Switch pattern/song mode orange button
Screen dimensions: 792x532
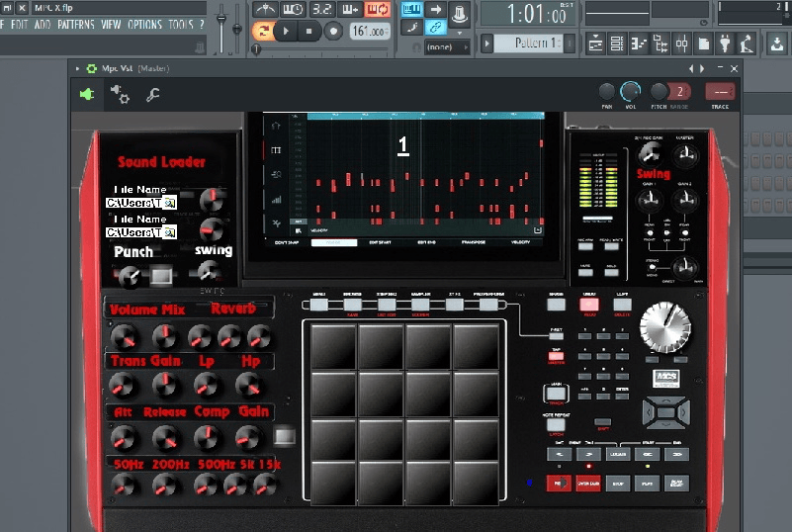[263, 32]
